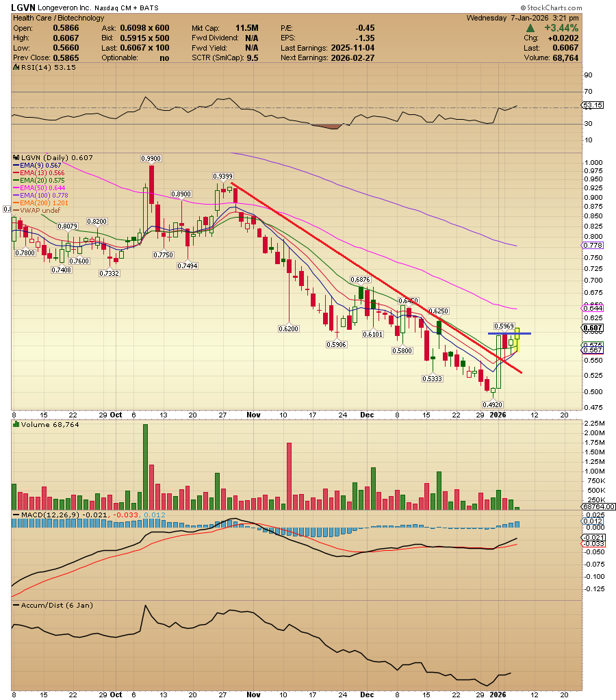Click the 0.4920 bottom price label
This screenshot has width=616, height=700.
click(492, 404)
